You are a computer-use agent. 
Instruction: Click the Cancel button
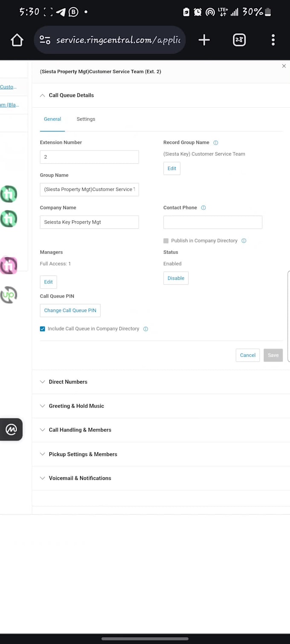pos(248,355)
